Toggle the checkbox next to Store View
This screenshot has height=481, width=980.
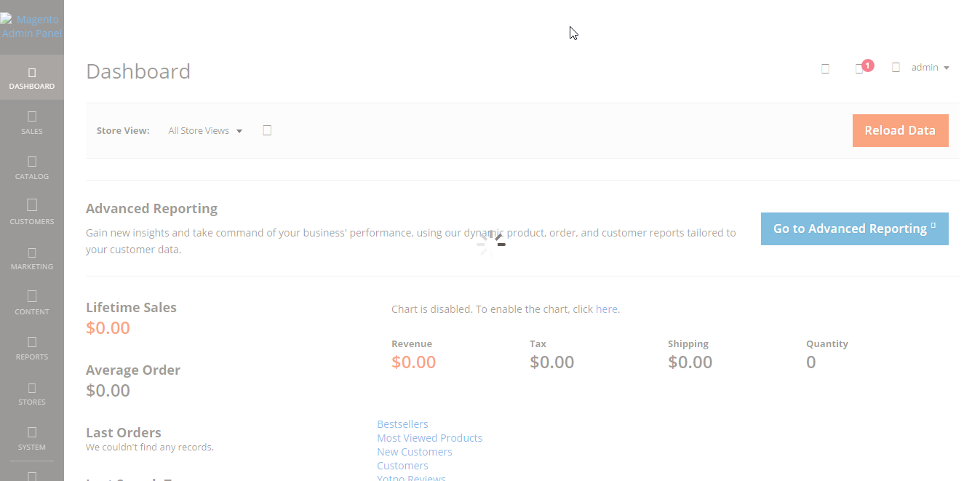coord(267,130)
